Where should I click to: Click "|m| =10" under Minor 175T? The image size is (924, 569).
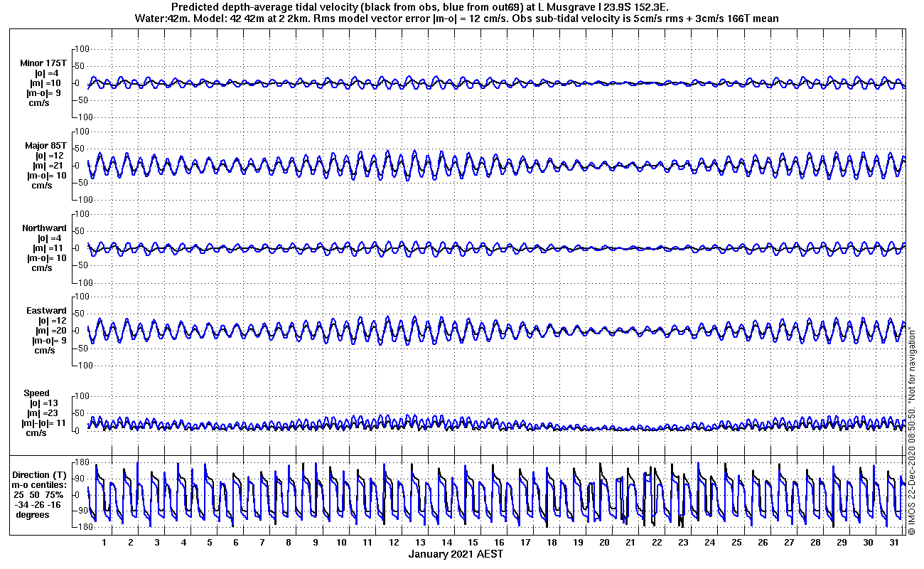pos(45,83)
